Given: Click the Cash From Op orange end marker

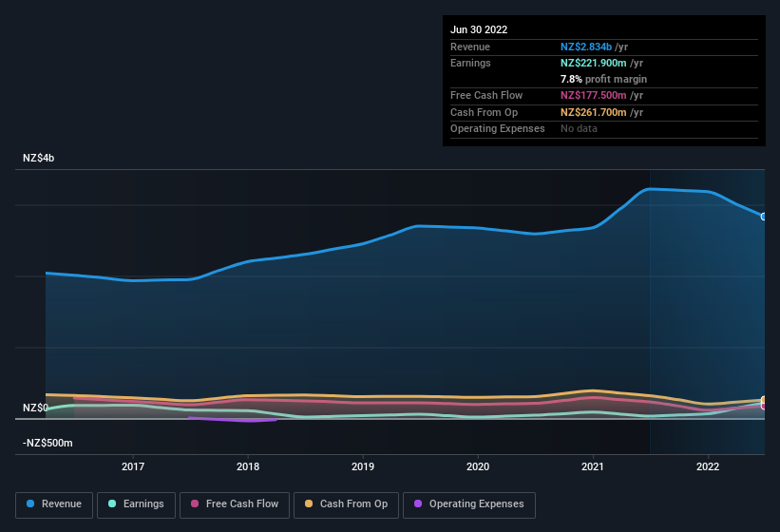Looking at the screenshot, I should click(x=764, y=400).
